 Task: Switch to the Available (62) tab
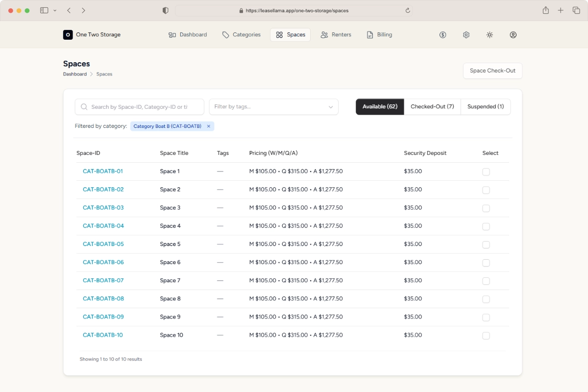380,107
